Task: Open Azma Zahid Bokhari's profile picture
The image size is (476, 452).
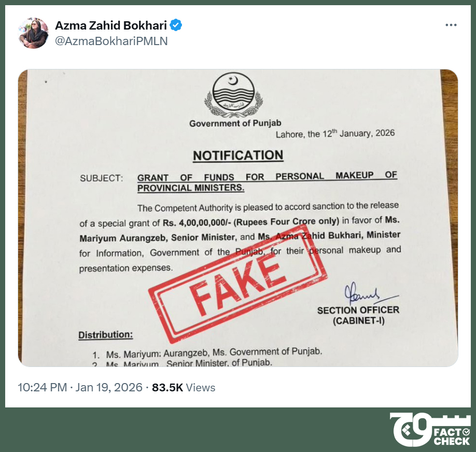Action: pyautogui.click(x=33, y=33)
